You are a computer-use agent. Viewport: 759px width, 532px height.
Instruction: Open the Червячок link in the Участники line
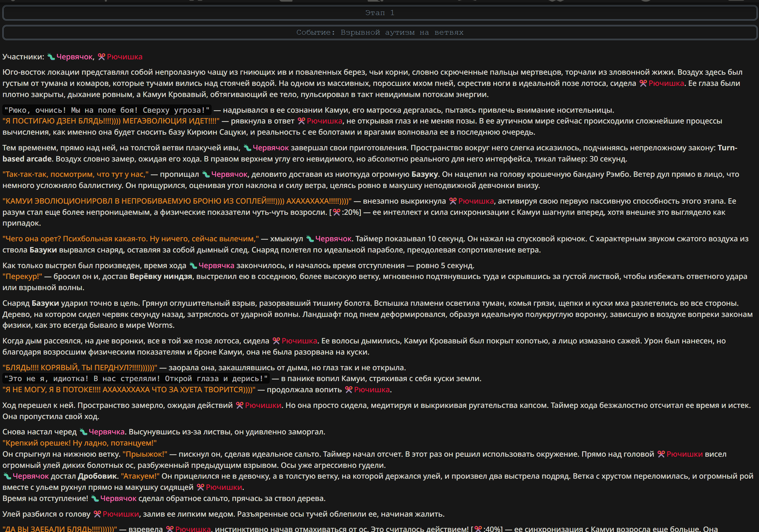click(x=74, y=57)
